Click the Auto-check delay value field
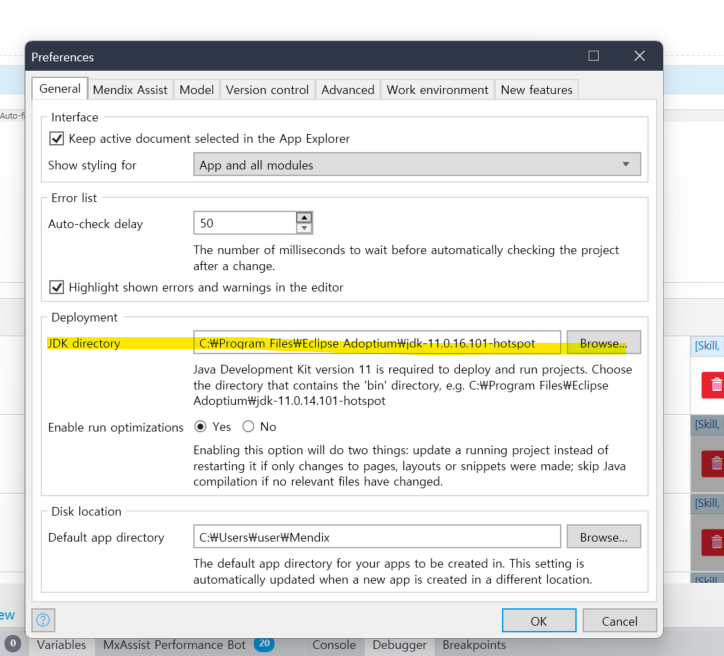Viewport: 724px width, 656px height. [x=245, y=223]
